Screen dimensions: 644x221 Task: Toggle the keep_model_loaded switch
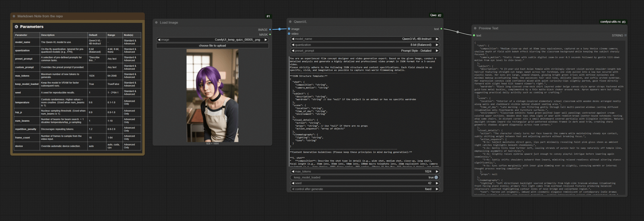pos(436,178)
